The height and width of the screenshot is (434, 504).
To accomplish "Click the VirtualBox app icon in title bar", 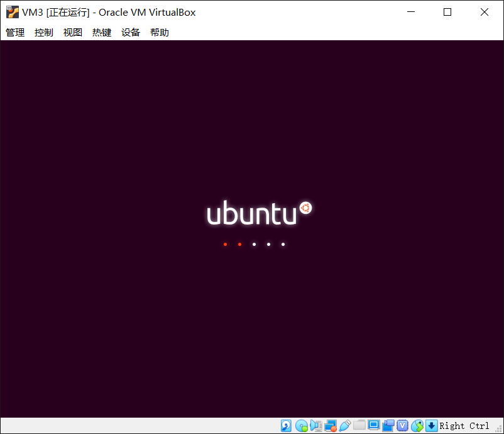I will coord(13,12).
